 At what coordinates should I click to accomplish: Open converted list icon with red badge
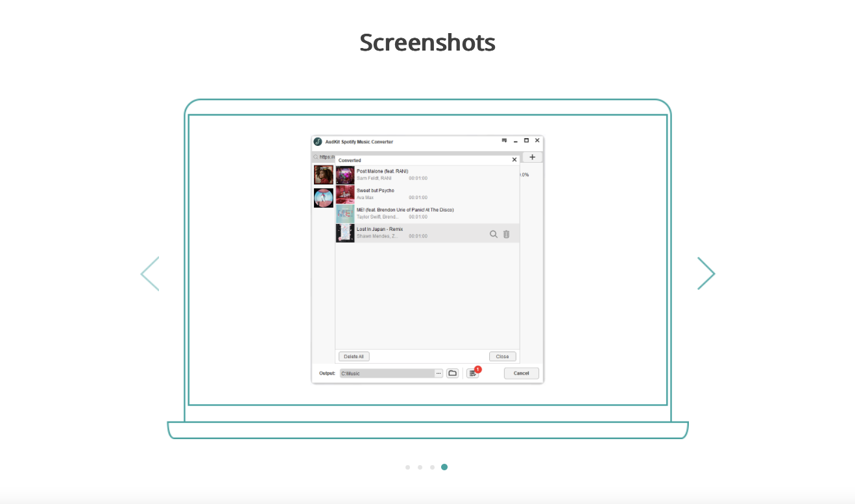tap(472, 374)
